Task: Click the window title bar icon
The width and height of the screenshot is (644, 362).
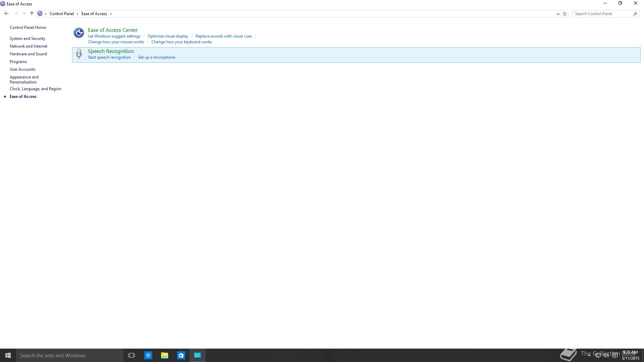Action: point(3,4)
